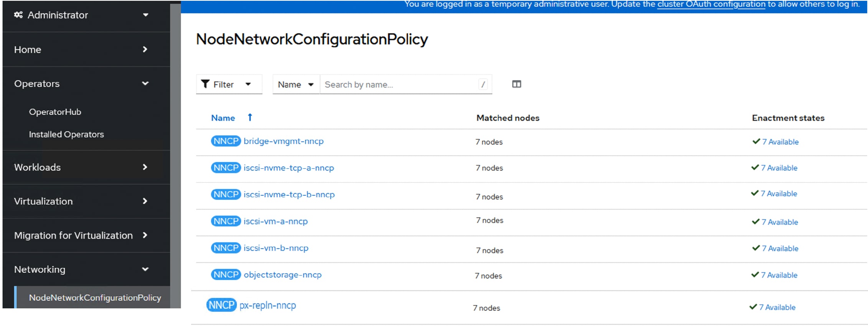The height and width of the screenshot is (326, 868).
Task: Open the iscsi-nvme-tcp-a-nncp policy
Action: (289, 168)
